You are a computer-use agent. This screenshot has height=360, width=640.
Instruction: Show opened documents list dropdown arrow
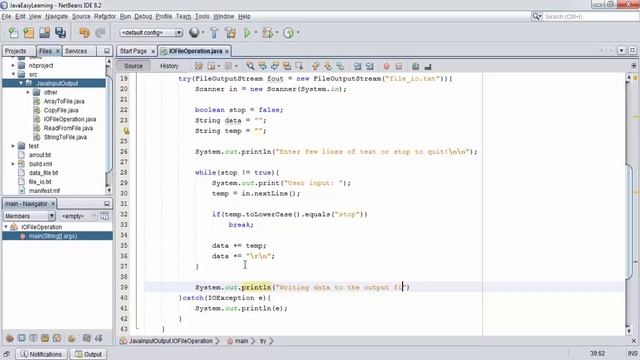621,51
